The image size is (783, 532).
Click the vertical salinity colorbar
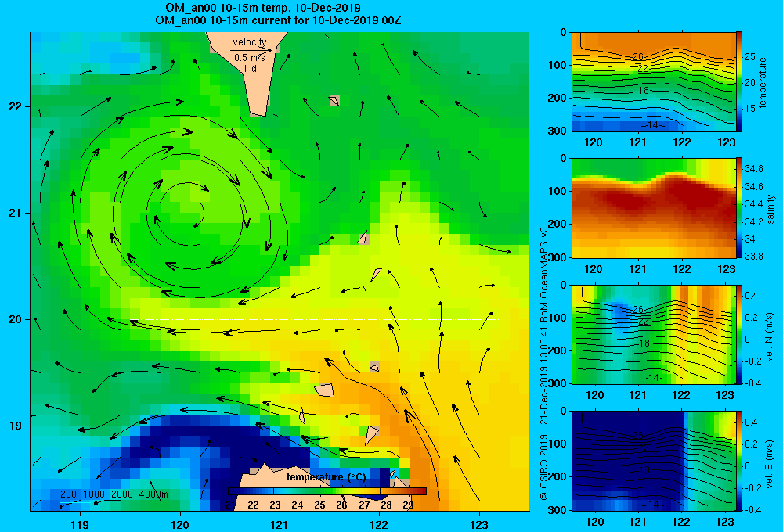coord(739,208)
